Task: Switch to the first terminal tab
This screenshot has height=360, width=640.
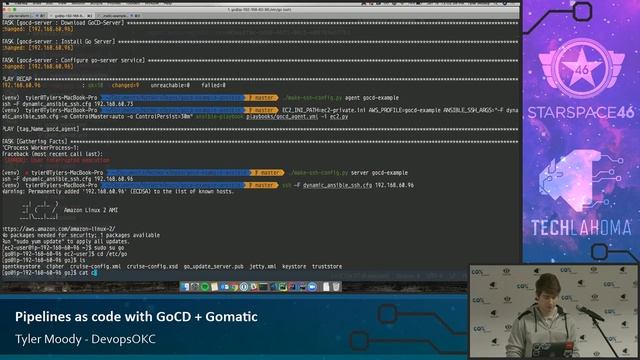Action: tap(24, 16)
